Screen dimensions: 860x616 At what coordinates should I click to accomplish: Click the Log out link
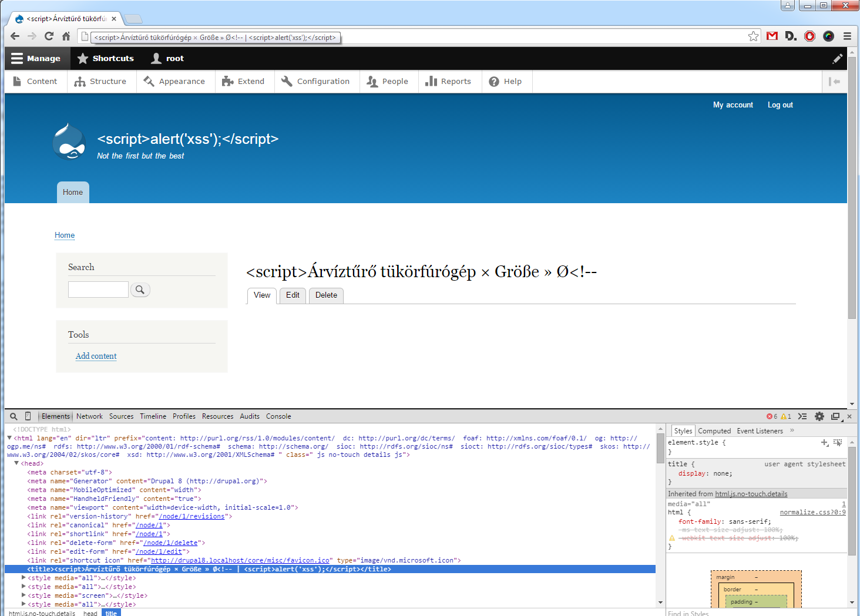(780, 105)
